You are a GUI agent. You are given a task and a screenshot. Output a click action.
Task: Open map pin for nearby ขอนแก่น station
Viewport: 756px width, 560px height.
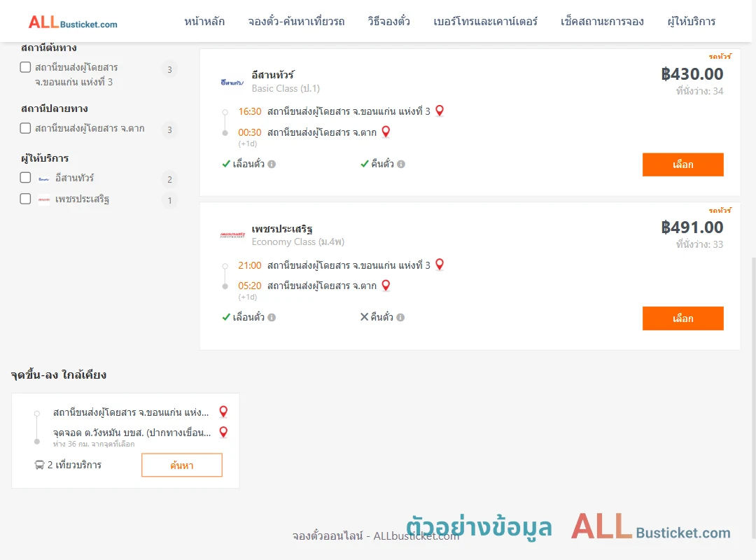[x=223, y=412]
